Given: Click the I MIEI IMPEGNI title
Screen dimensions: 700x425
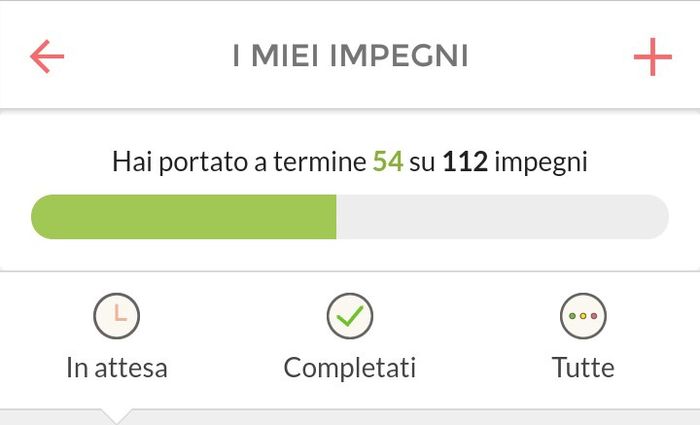Looking at the screenshot, I should 350,57.
